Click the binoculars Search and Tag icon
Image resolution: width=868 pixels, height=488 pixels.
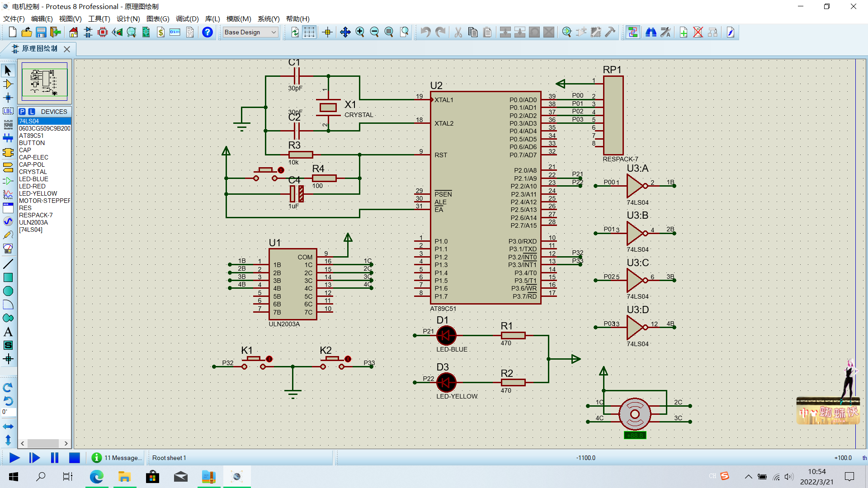(651, 32)
